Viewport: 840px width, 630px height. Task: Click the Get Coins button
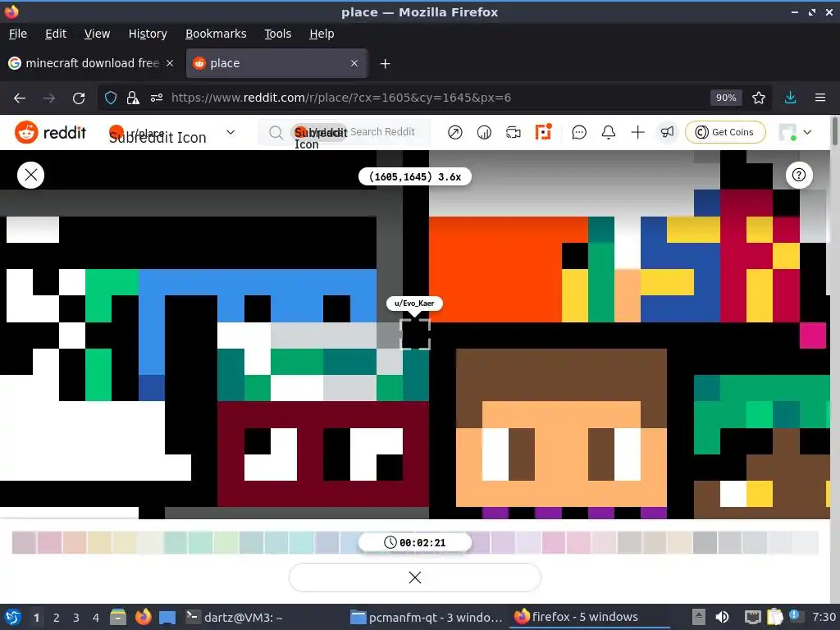725,132
